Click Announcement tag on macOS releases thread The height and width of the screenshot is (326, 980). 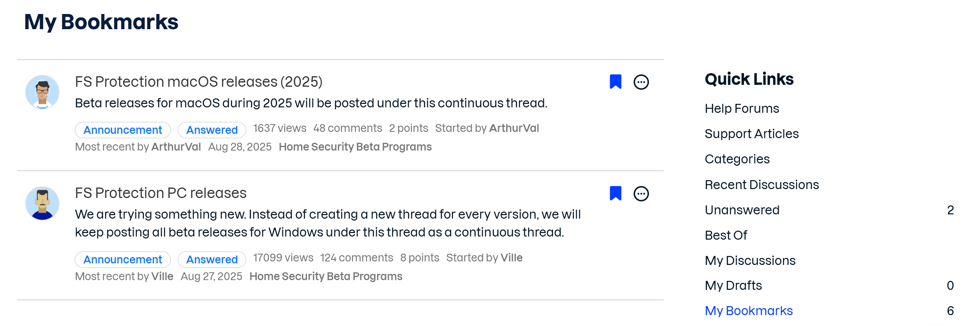(123, 130)
